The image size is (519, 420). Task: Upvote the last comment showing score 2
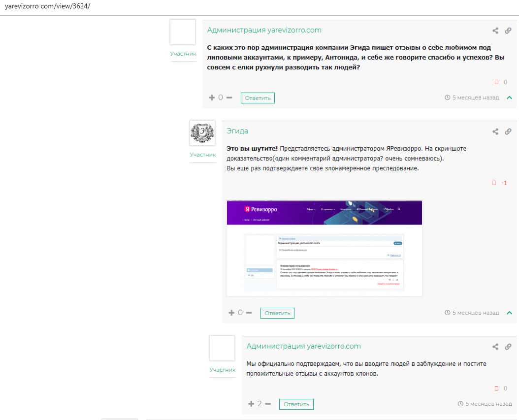click(251, 404)
